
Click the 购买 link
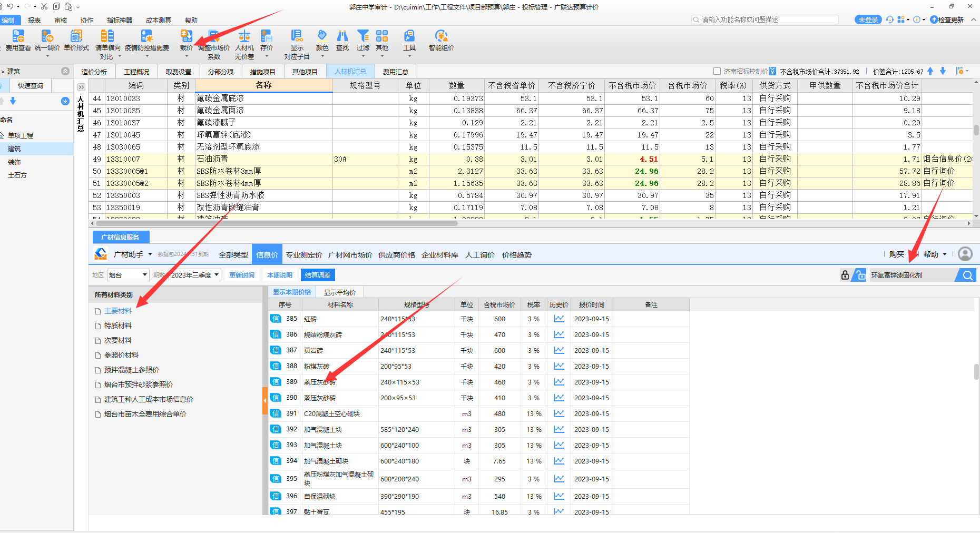[x=897, y=254]
